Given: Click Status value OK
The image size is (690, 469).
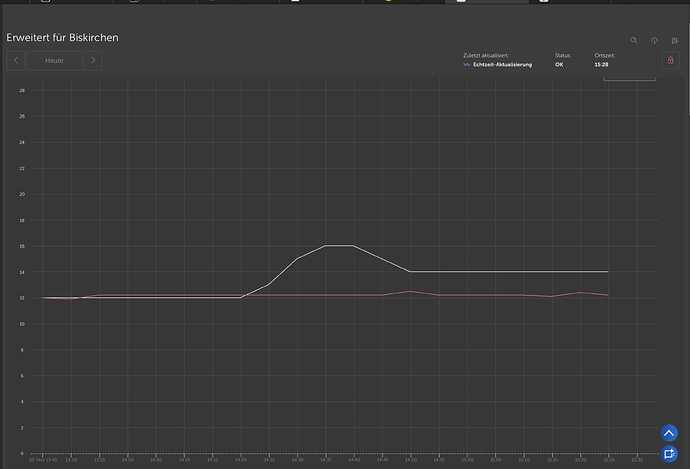Looking at the screenshot, I should pos(559,65).
